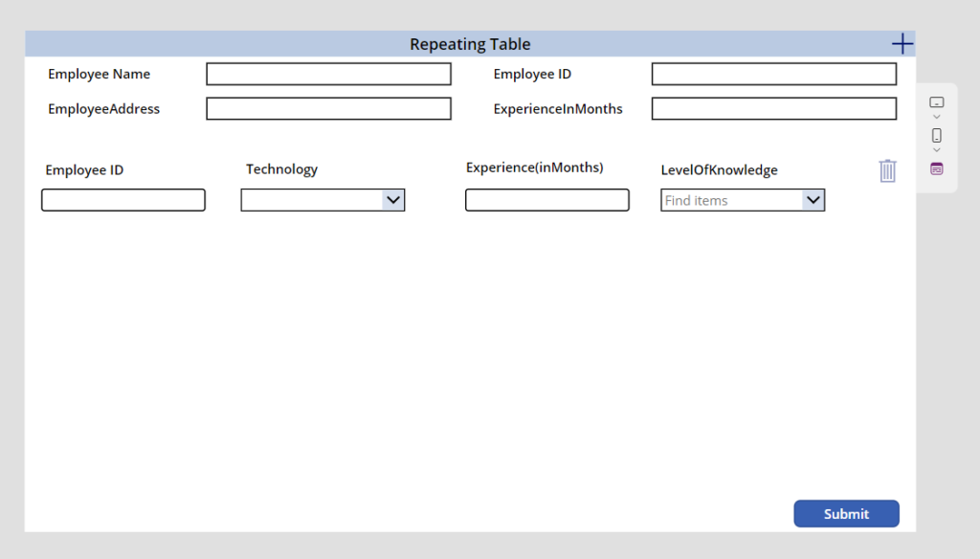The width and height of the screenshot is (980, 559).
Task: Click the Experience(inMonths) field in the row
Action: (546, 200)
